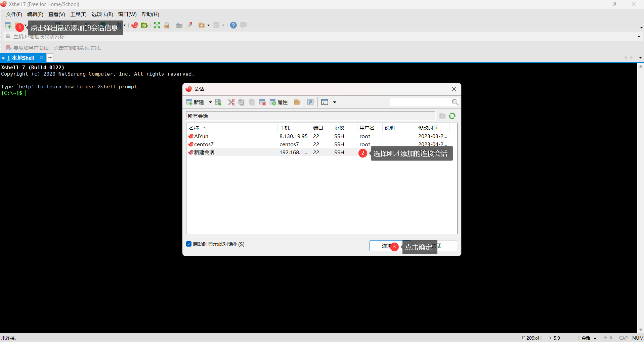Delete session using the red X icon
The image size is (644, 342).
pyautogui.click(x=262, y=102)
